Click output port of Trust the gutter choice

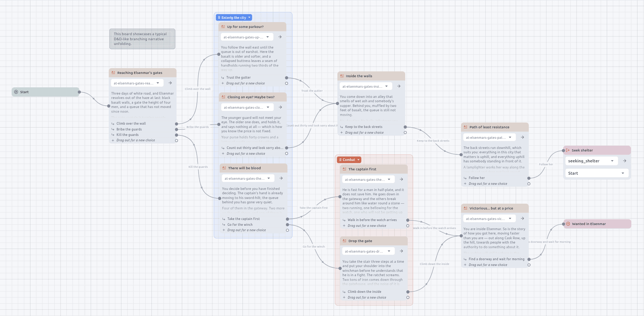coord(286,78)
